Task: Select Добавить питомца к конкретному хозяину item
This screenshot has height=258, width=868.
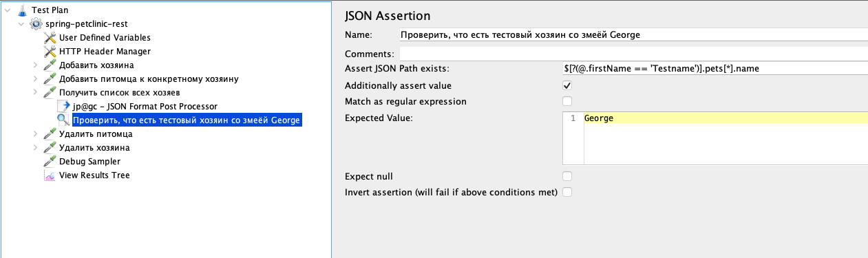Action: [149, 78]
